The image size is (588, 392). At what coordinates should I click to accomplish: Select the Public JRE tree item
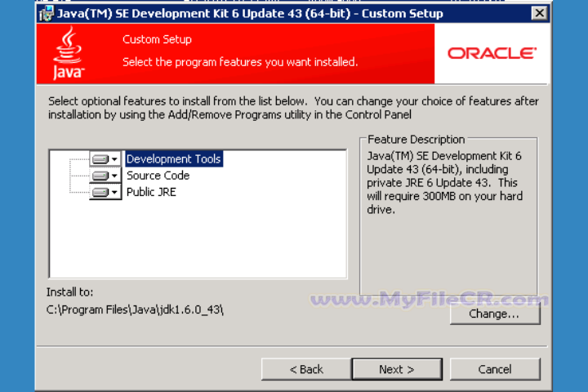[151, 192]
